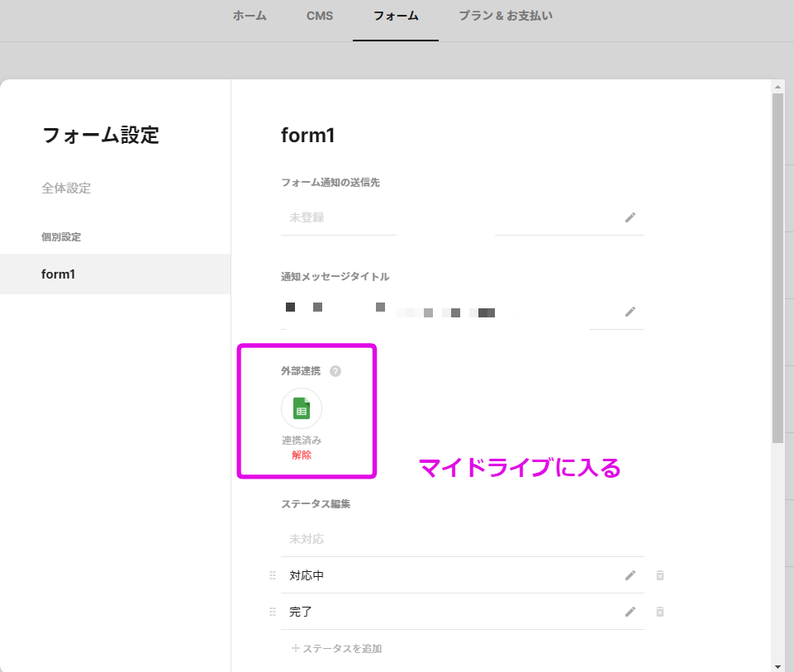Edit the 完了 status with pencil icon
This screenshot has width=794, height=672.
630,612
